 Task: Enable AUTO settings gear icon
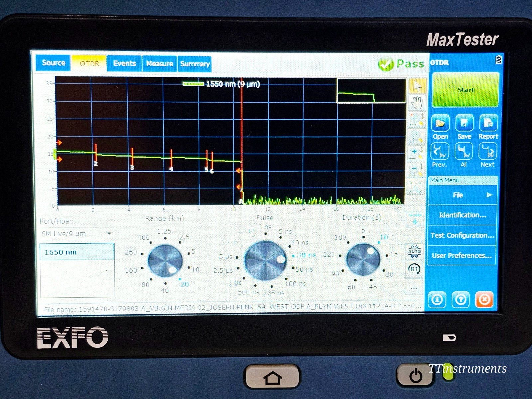[x=414, y=251]
